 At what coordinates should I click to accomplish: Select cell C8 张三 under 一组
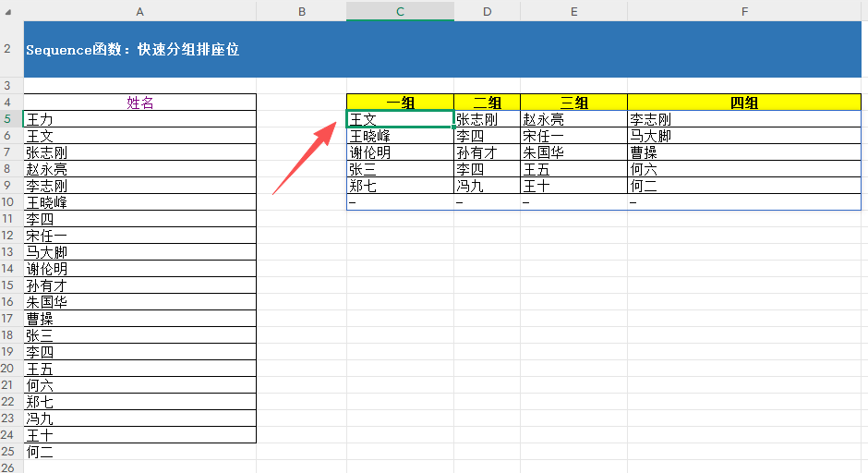(400, 169)
